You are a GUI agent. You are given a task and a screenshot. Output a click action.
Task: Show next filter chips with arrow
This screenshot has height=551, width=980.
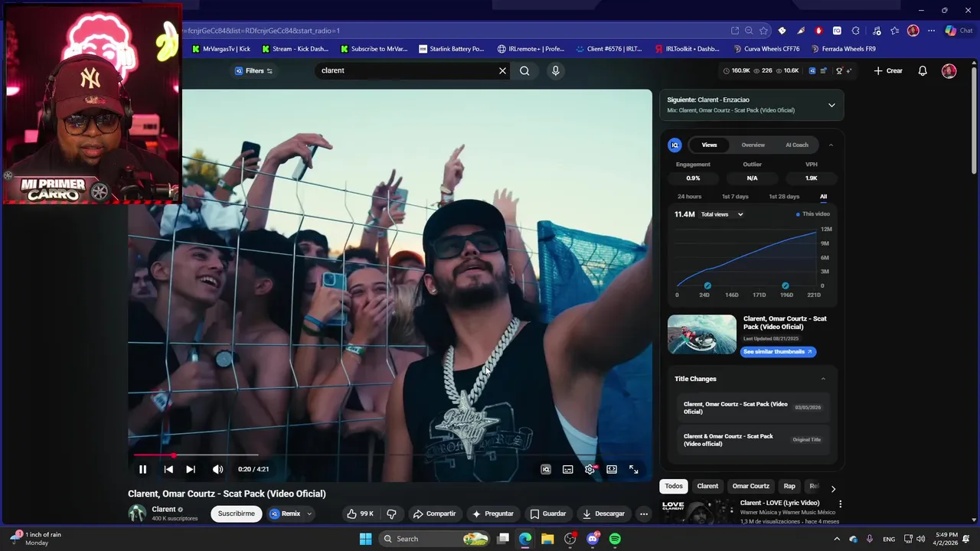pos(833,488)
